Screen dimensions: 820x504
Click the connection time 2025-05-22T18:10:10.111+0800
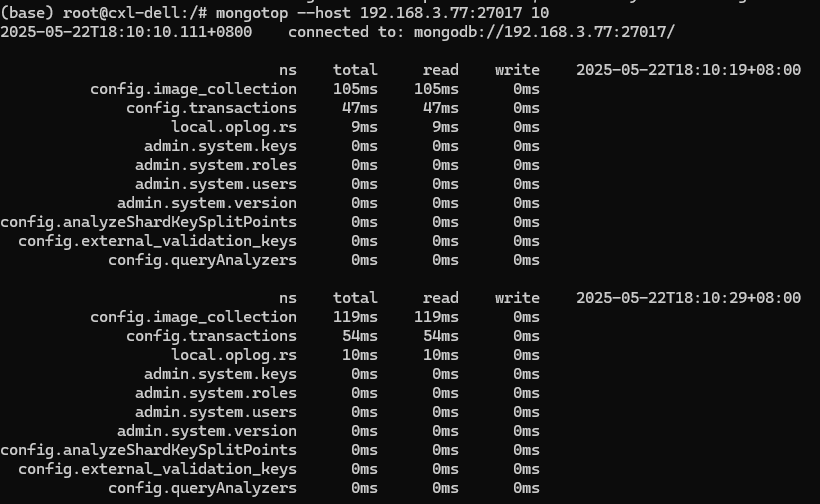point(126,32)
